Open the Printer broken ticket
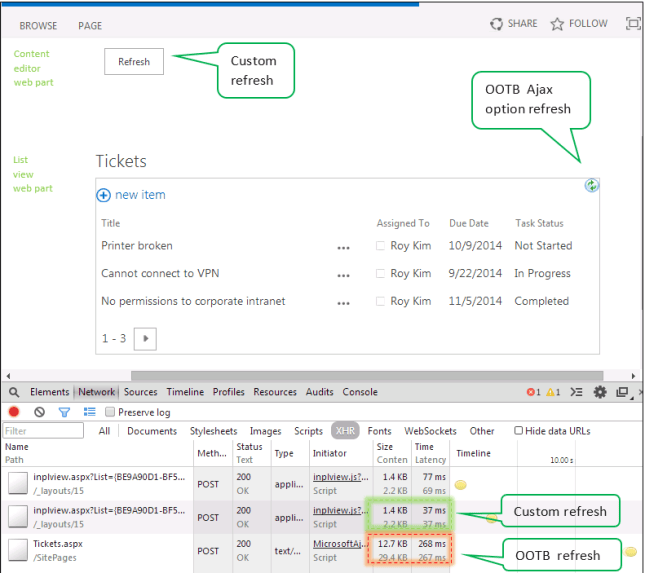Image resolution: width=645 pixels, height=573 pixels. (x=137, y=246)
